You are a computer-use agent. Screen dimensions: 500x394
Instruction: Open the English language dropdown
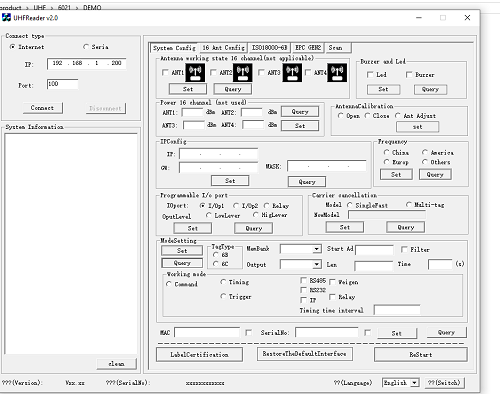click(x=414, y=383)
